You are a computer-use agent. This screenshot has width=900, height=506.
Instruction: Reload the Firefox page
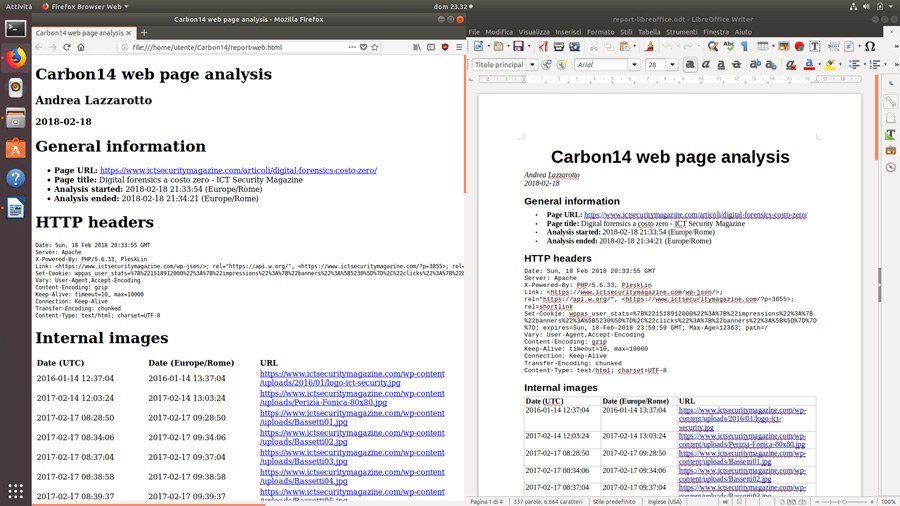(67, 47)
